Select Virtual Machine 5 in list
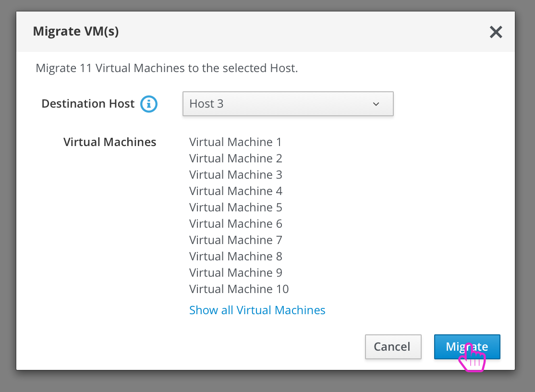Image resolution: width=535 pixels, height=392 pixels. tap(236, 208)
